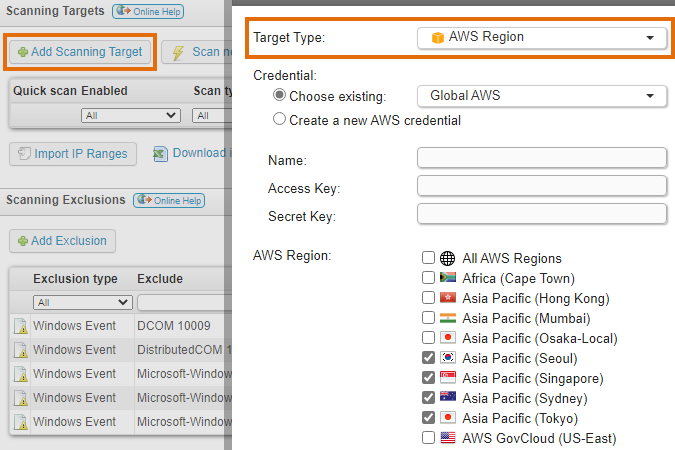The image size is (675, 450).
Task: Open the Quick scan Enabled filter dropdown
Action: (131, 116)
